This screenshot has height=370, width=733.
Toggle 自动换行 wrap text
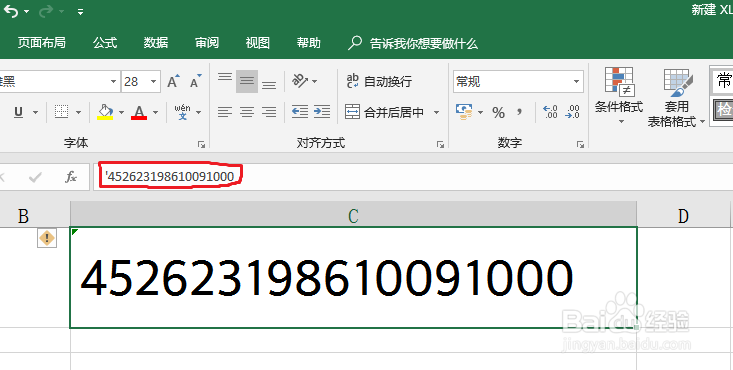379,81
